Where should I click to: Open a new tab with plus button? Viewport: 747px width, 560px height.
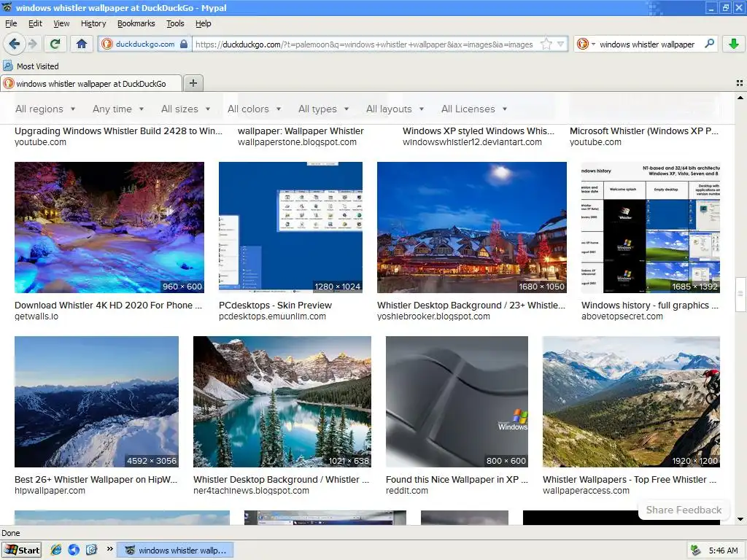pos(193,83)
